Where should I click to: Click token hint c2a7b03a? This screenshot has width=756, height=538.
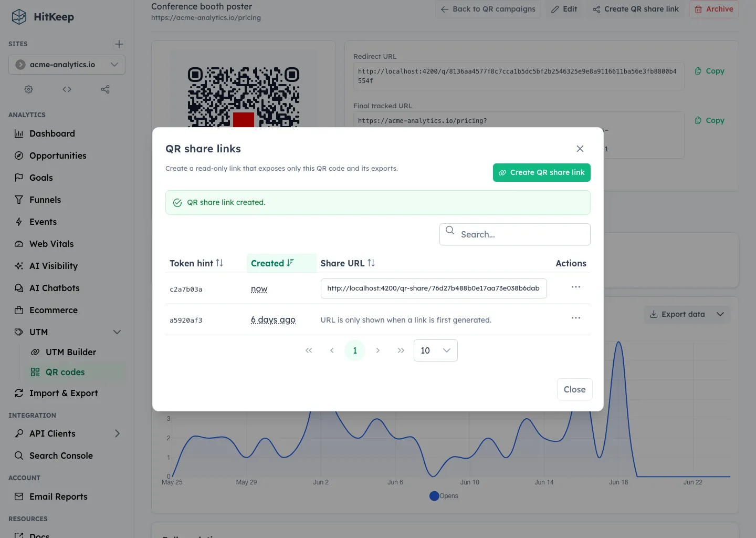186,289
